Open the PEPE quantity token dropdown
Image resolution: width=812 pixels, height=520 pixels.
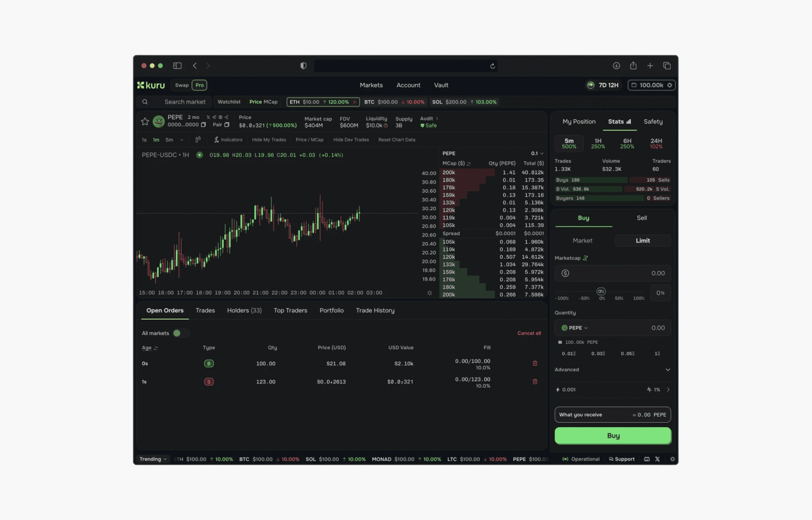574,328
